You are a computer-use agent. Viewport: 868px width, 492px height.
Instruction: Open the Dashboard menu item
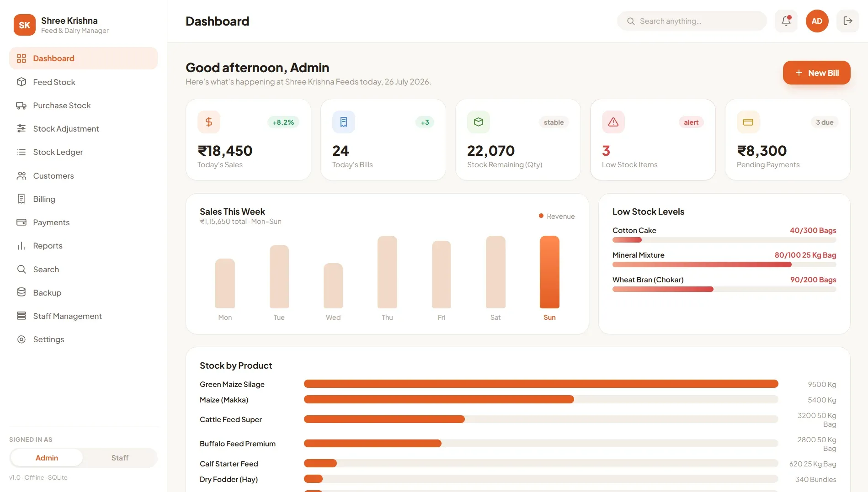coord(83,58)
